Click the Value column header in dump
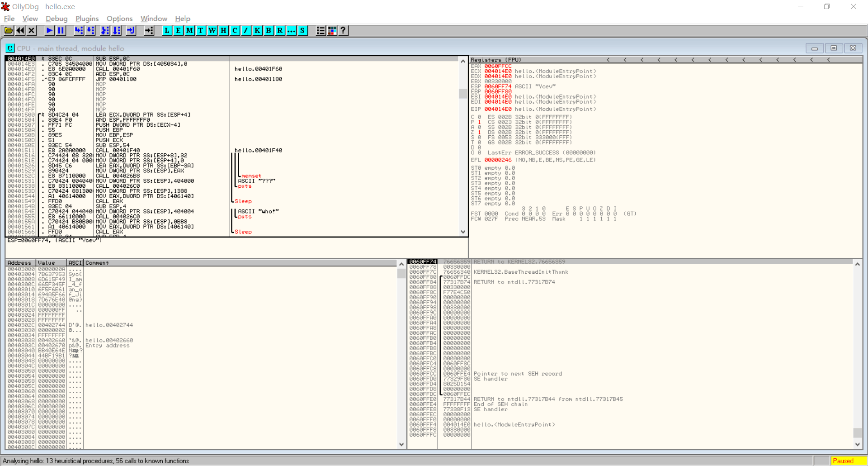This screenshot has height=466, width=868. [51, 263]
